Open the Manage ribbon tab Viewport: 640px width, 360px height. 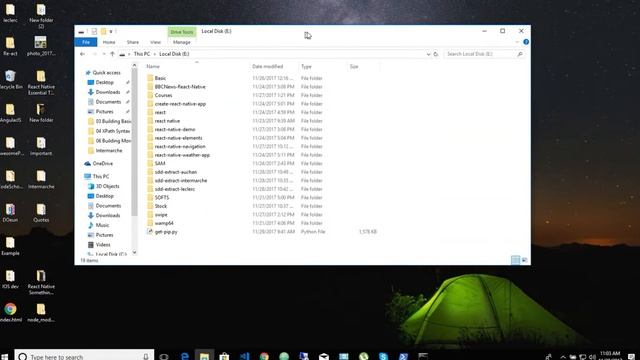[x=182, y=42]
